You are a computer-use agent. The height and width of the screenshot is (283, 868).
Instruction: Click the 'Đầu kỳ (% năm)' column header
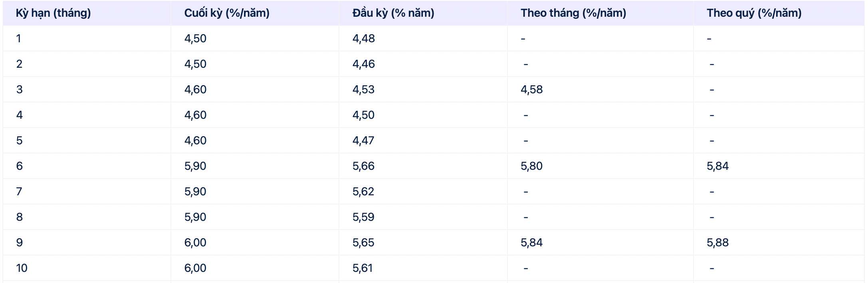click(x=393, y=13)
